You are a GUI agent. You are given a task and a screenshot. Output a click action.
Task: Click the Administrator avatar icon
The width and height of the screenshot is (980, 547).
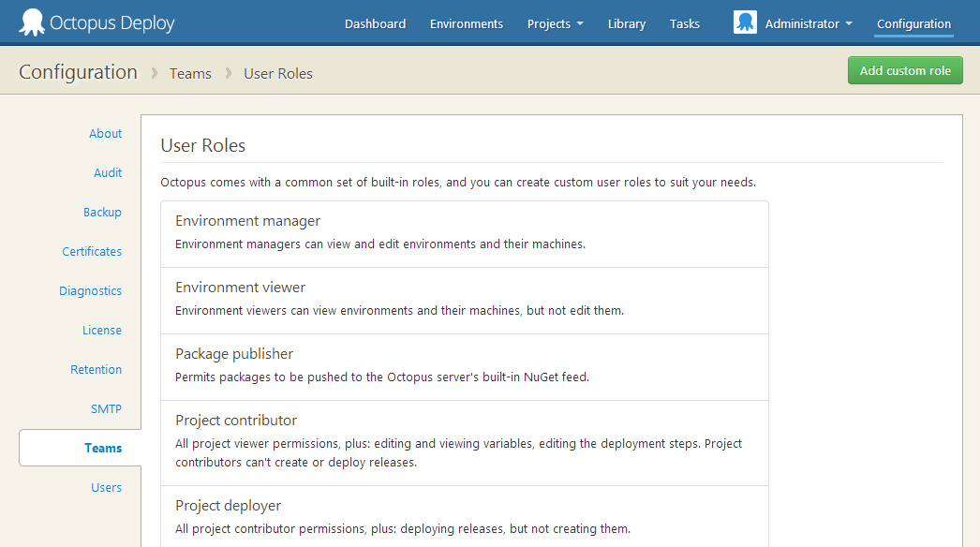point(744,21)
